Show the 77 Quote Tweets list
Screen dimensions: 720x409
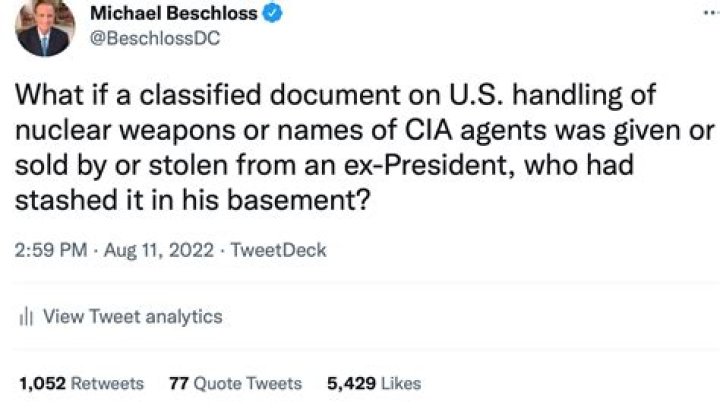click(x=235, y=383)
